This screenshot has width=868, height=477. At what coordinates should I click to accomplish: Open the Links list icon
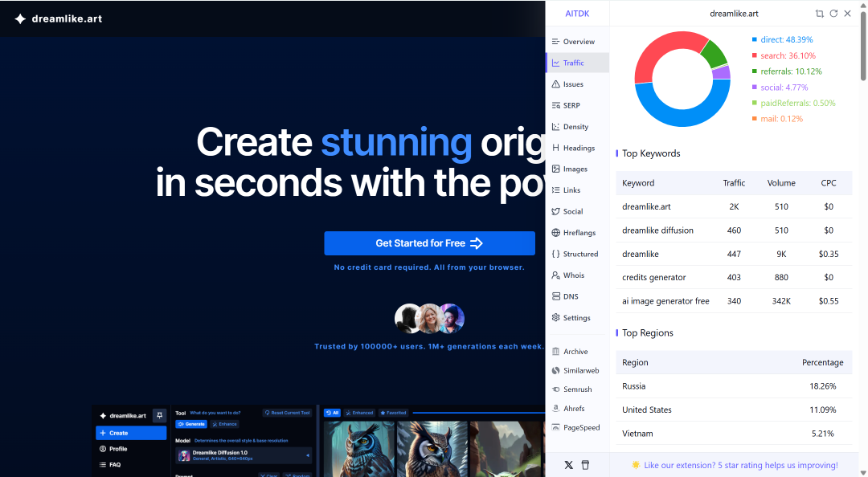(x=556, y=190)
